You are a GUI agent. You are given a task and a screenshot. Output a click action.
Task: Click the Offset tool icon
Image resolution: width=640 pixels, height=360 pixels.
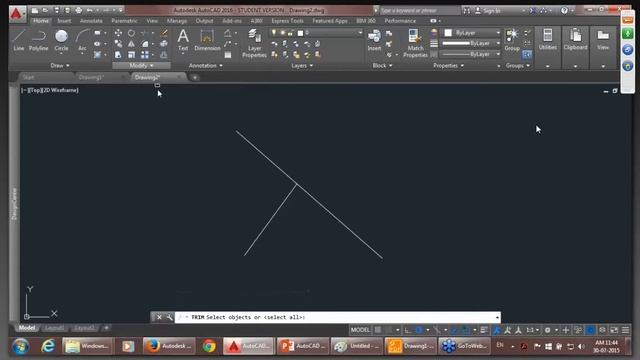tap(164, 54)
